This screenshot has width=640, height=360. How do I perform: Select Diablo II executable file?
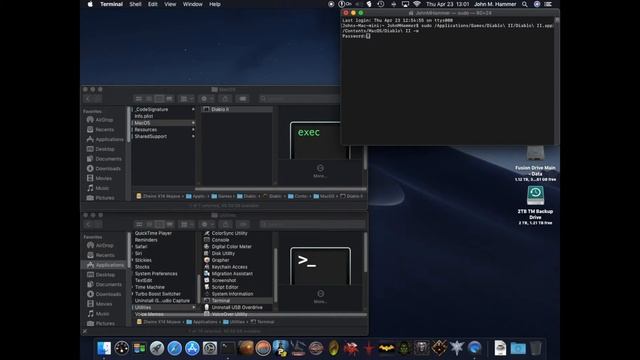237,109
